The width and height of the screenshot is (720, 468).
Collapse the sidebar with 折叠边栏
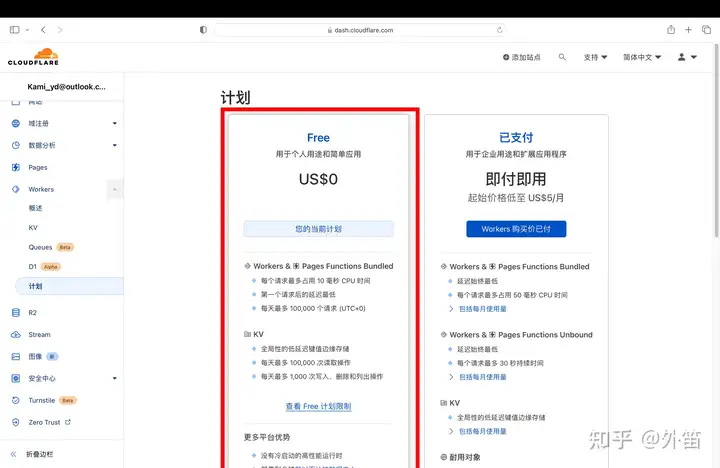[32, 454]
